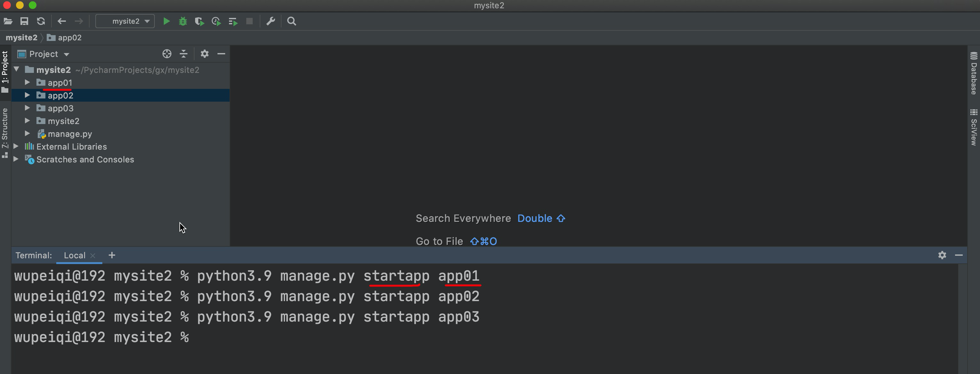Click the locate target icon in Project panel
This screenshot has height=374, width=980.
point(167,54)
